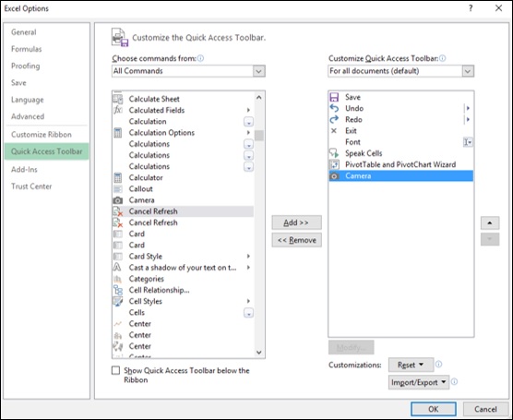Expand the Card Style submenu arrow
Viewport: 513px width, 420px height.
point(248,257)
